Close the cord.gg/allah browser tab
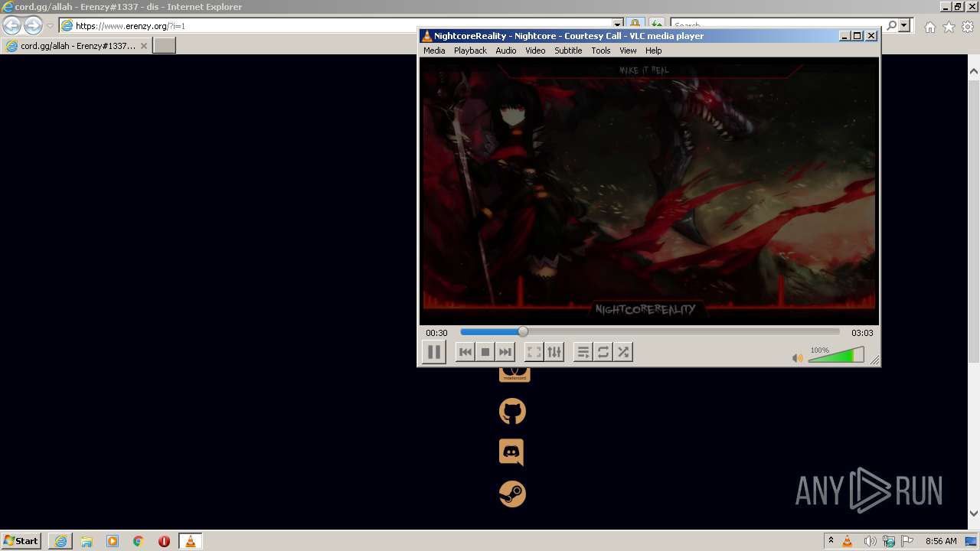 point(144,46)
